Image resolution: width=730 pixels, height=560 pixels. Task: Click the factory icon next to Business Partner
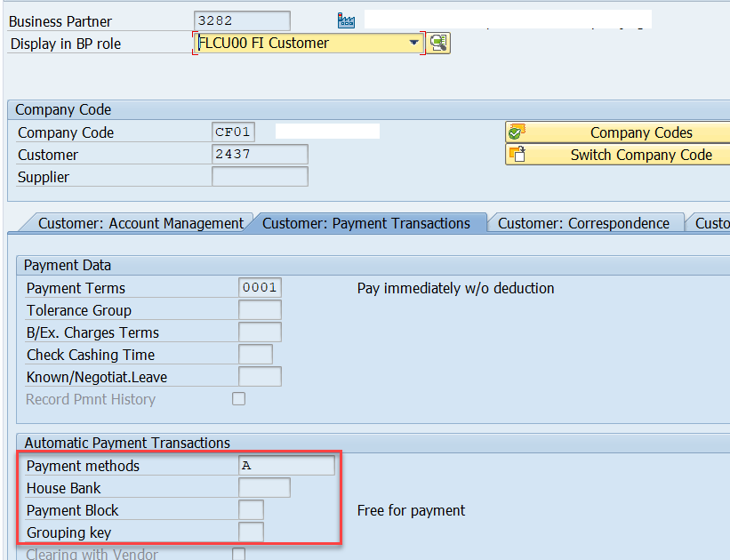tap(346, 20)
